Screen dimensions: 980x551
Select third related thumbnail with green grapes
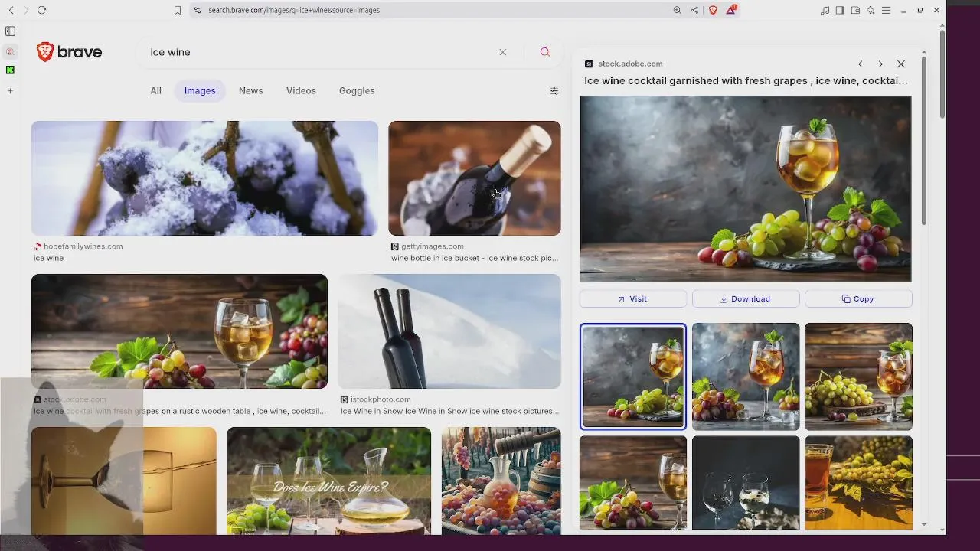(858, 377)
